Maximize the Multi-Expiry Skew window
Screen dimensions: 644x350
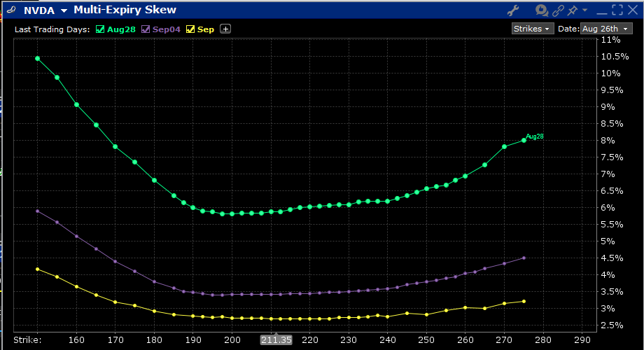617,10
